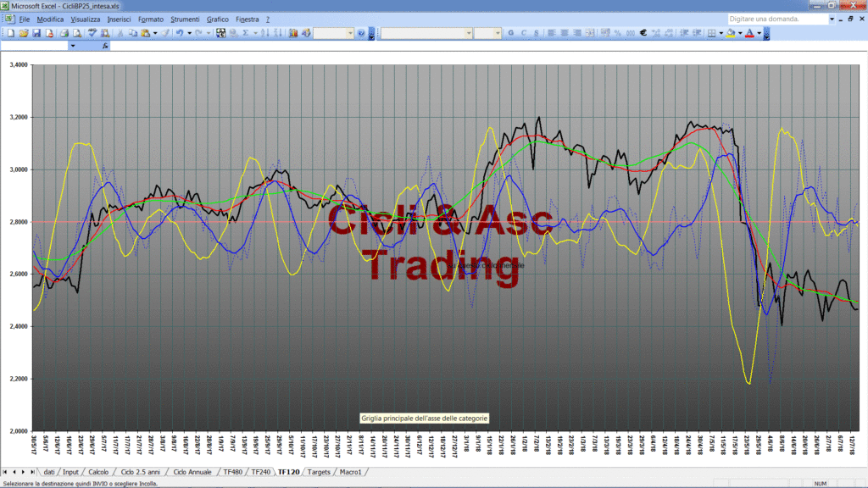
Task: Toggle Italic with the C button
Action: pos(524,33)
